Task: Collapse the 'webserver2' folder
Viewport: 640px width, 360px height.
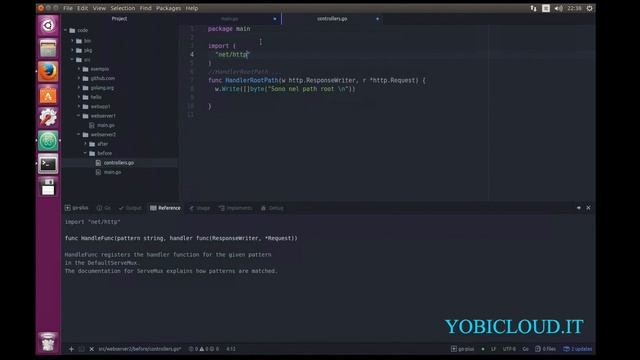Action: click(x=79, y=135)
